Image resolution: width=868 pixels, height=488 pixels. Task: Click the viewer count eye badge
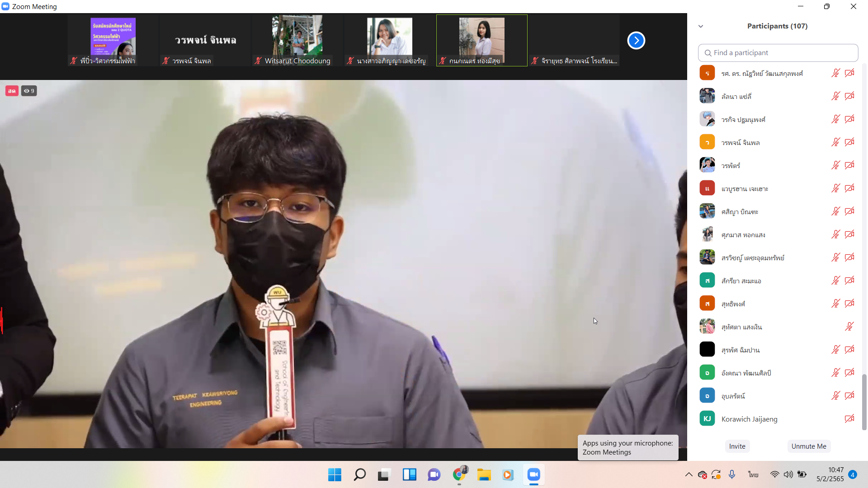click(x=29, y=91)
